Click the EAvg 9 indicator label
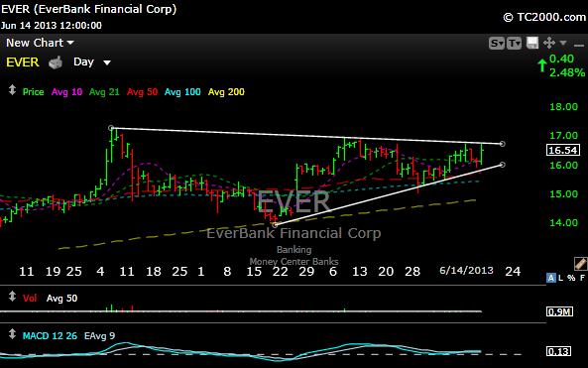The width and height of the screenshot is (588, 368). (99, 335)
